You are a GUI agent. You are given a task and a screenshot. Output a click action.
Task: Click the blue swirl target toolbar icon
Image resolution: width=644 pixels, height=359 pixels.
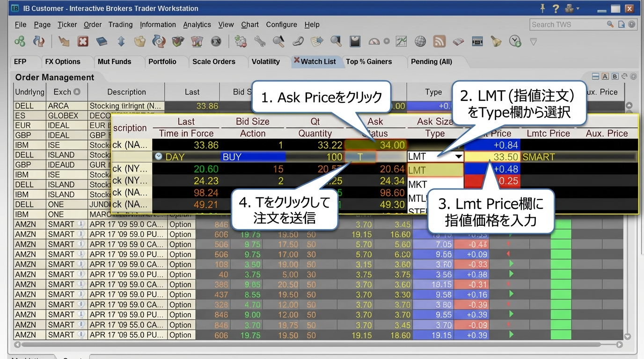[x=159, y=42]
